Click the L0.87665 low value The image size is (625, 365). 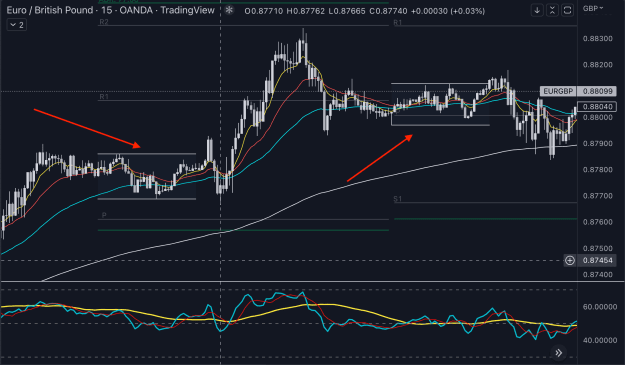pyautogui.click(x=346, y=11)
